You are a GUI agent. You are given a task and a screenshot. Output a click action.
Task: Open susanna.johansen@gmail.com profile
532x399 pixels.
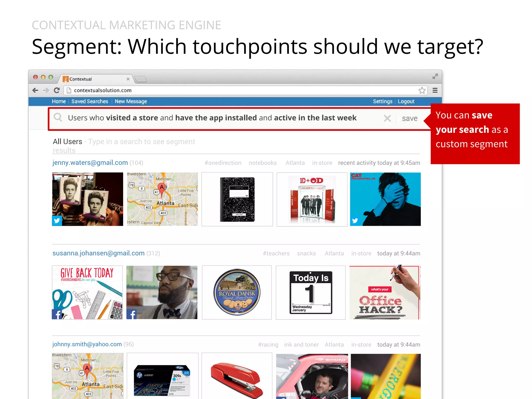(98, 253)
